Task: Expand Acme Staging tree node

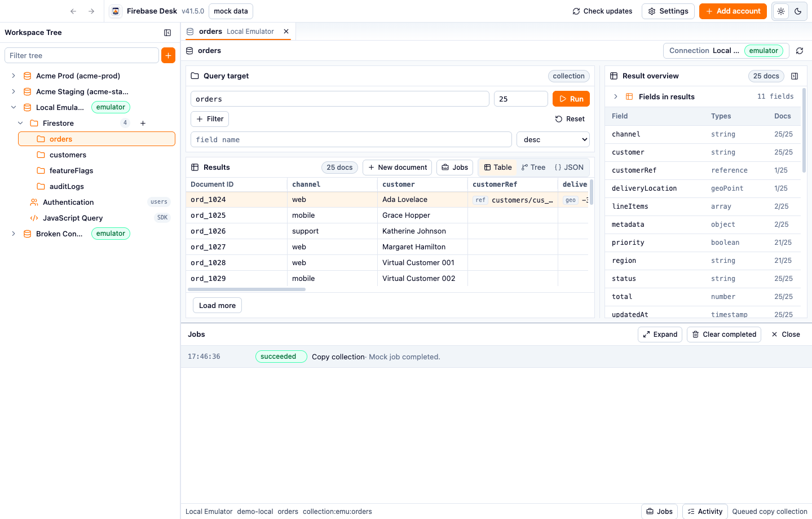Action: [14, 91]
